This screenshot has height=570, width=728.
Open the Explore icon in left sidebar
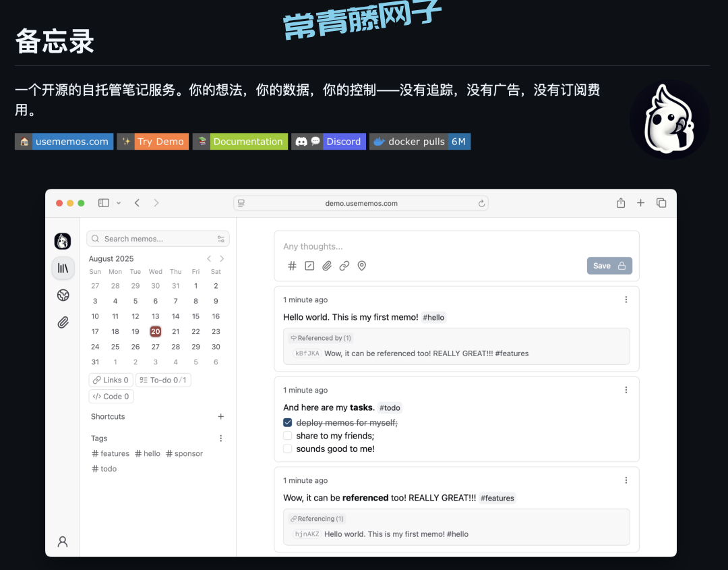click(x=63, y=295)
